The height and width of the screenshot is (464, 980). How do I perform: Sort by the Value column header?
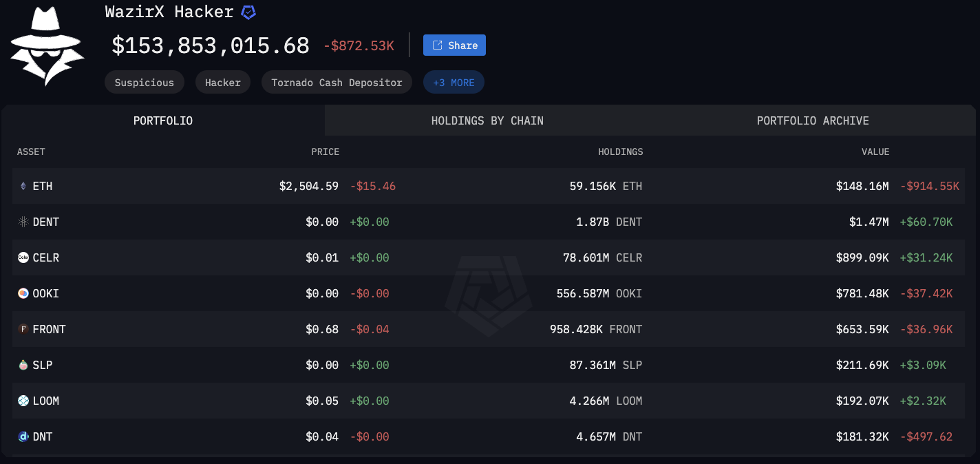[875, 151]
